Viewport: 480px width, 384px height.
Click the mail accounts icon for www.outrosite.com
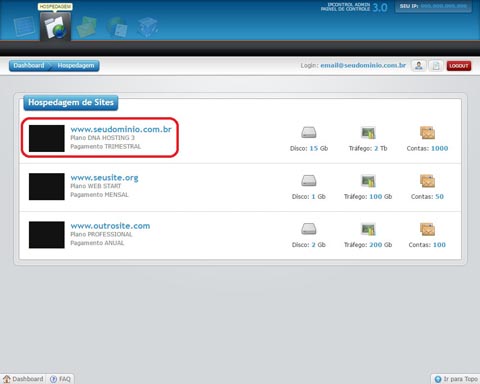point(427,229)
